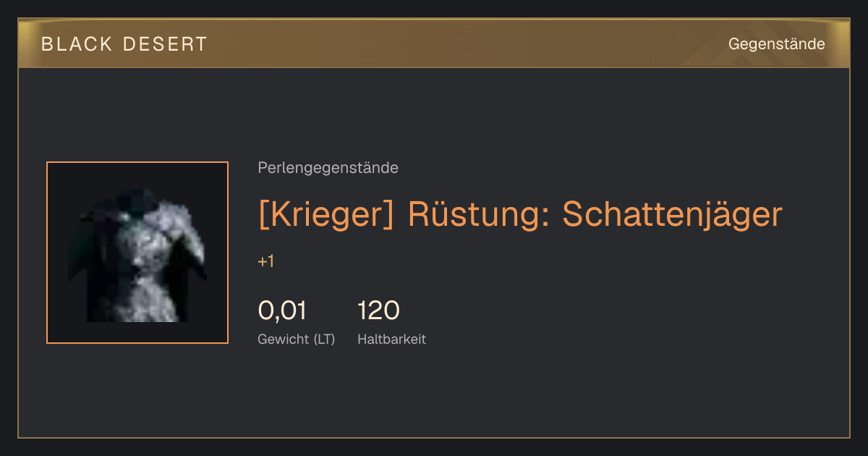
Task: Open the Gegenstände link in header
Action: tap(776, 44)
